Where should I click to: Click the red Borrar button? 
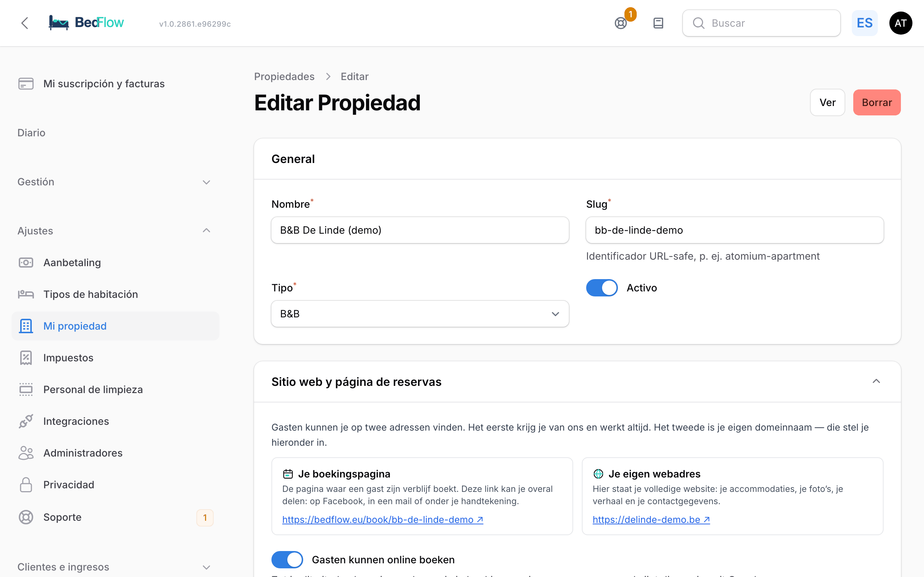coord(877,102)
